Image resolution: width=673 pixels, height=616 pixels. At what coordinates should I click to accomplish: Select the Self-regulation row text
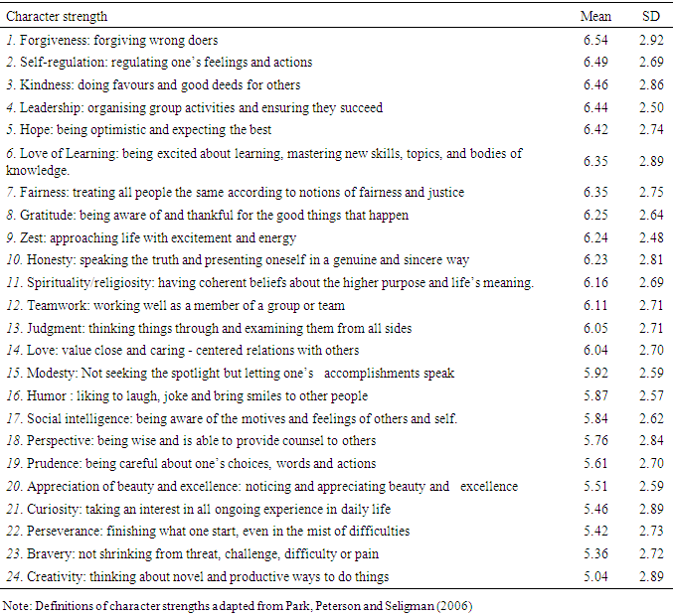tap(159, 63)
